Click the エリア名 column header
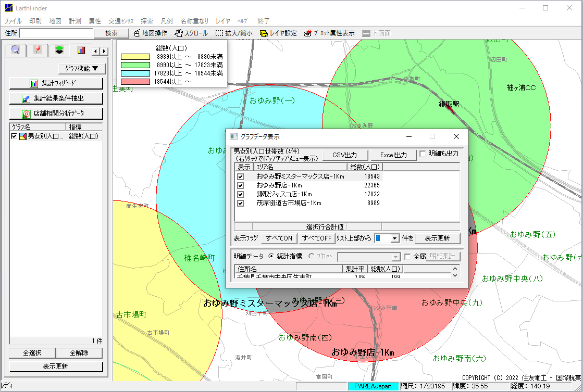The image size is (583, 392). click(x=300, y=167)
